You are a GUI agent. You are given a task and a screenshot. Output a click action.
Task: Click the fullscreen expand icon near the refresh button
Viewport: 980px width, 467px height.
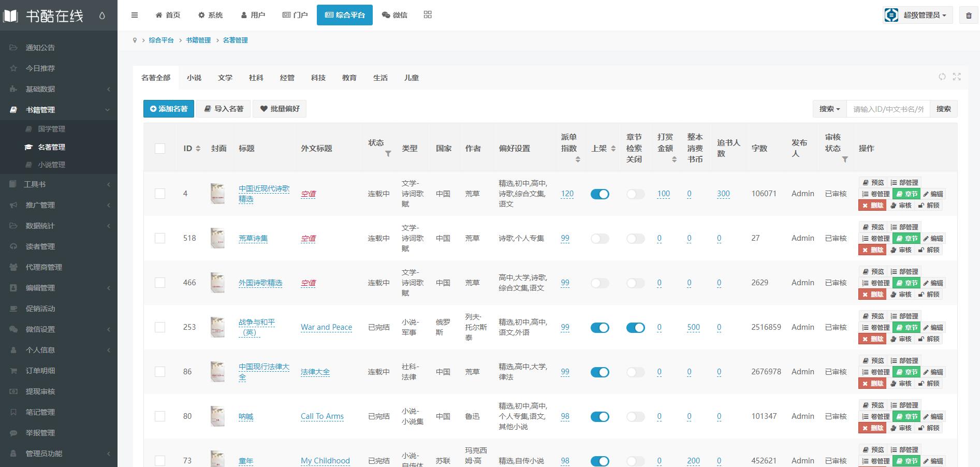pyautogui.click(x=957, y=77)
